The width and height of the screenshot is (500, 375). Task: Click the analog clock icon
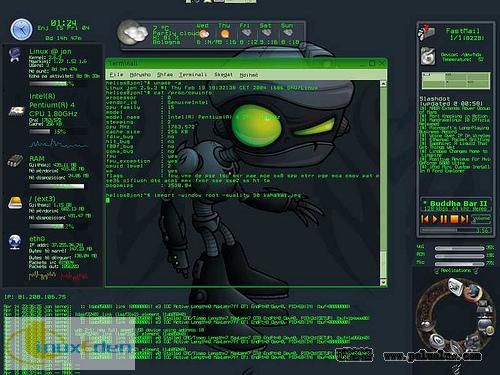[x=21, y=29]
